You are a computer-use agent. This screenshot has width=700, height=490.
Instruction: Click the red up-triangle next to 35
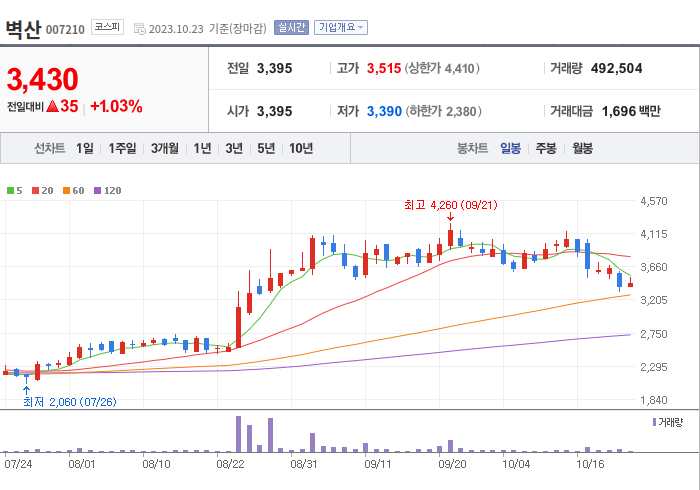click(52, 106)
